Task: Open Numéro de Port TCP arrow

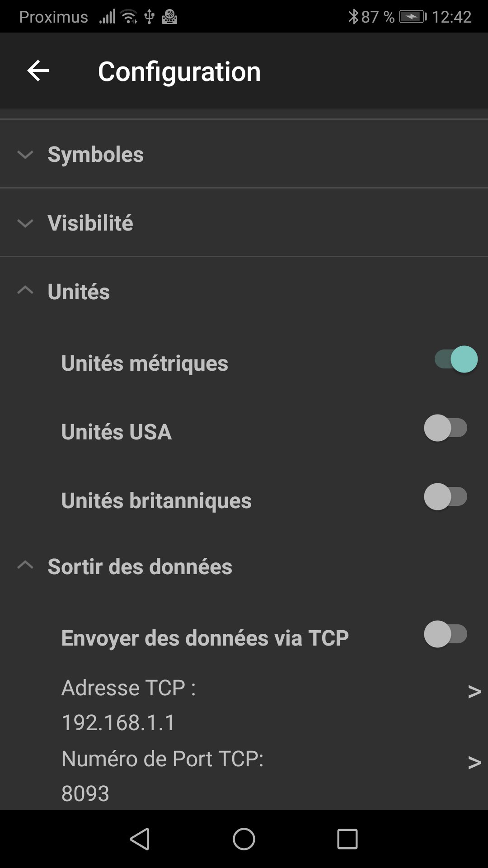Action: pyautogui.click(x=474, y=762)
